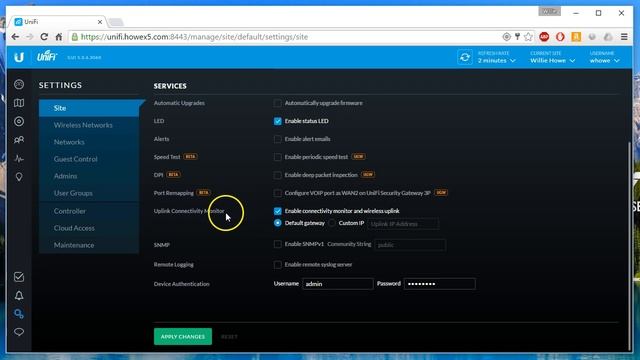The image size is (640, 360).
Task: Check Configure VOIP port as WAN2 option
Action: (278, 193)
